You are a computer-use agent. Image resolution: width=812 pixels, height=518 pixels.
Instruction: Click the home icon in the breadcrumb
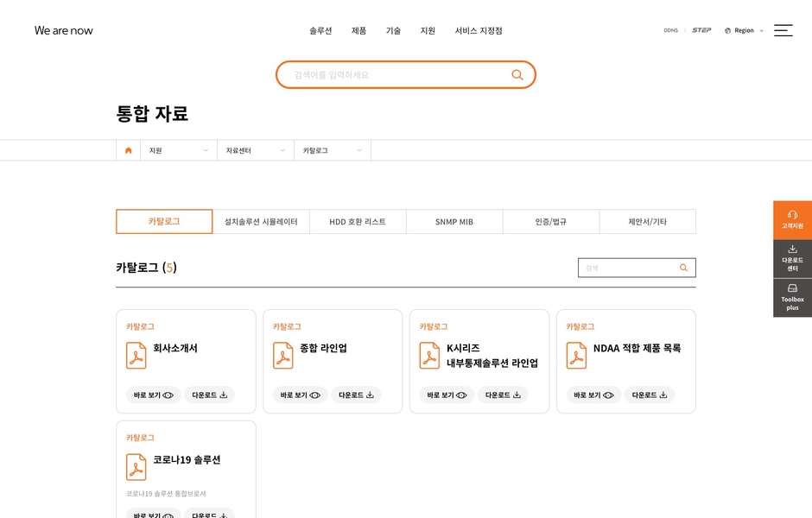pyautogui.click(x=129, y=150)
